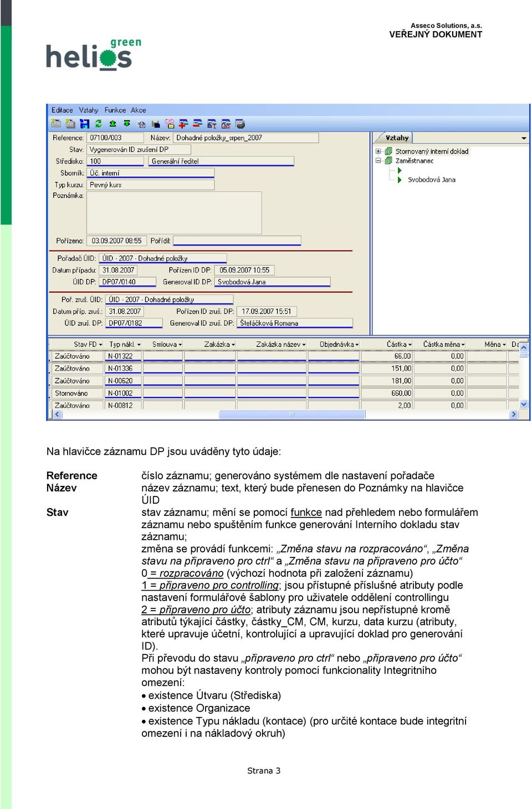Click the copy documents toolbar icon
532x809 pixels.
click(141, 124)
